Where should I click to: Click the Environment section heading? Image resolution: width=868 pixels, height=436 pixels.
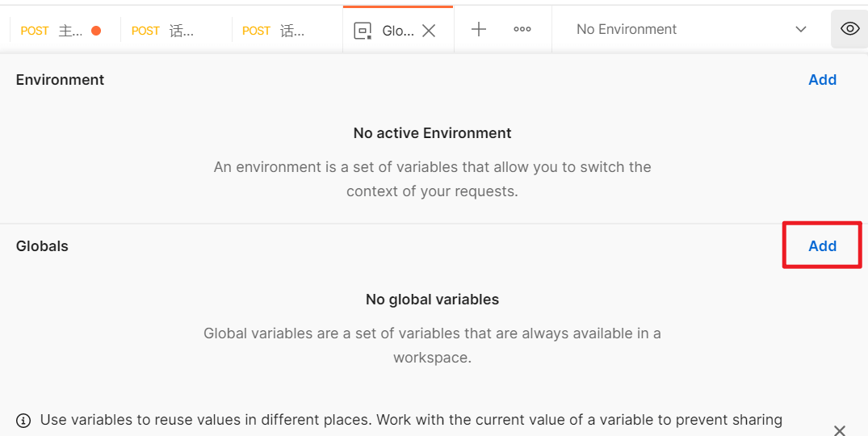click(61, 80)
